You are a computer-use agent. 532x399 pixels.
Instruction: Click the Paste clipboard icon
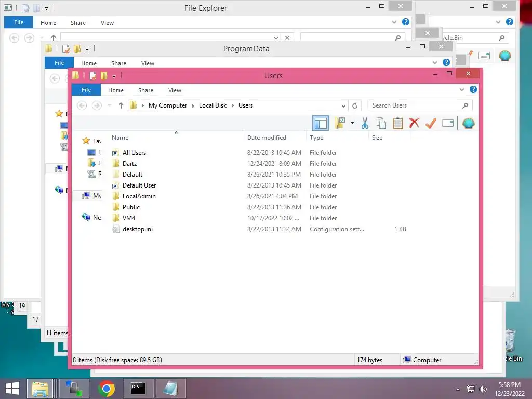(x=397, y=123)
